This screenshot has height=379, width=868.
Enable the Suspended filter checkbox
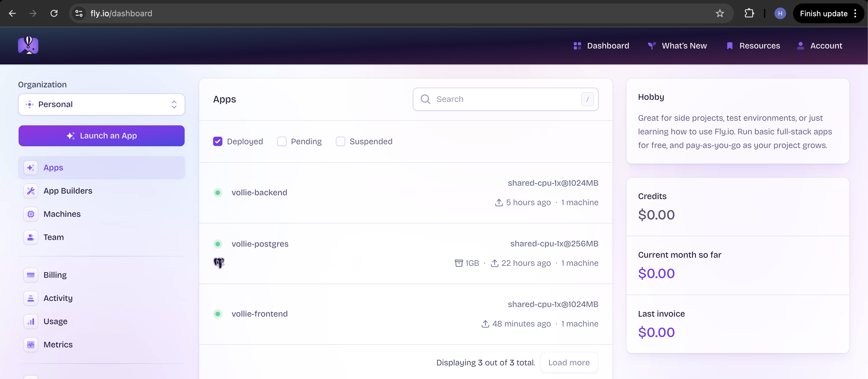(x=340, y=142)
